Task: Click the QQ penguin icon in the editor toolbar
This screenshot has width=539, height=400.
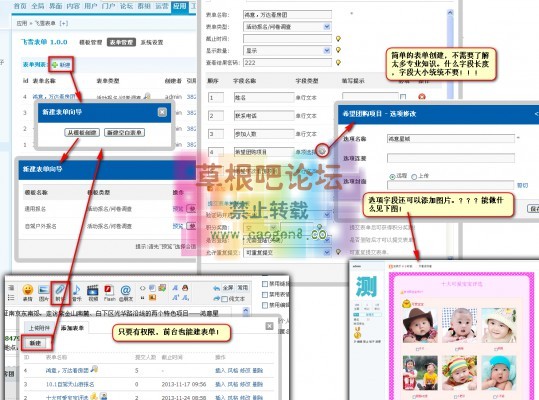Action: [x=185, y=288]
